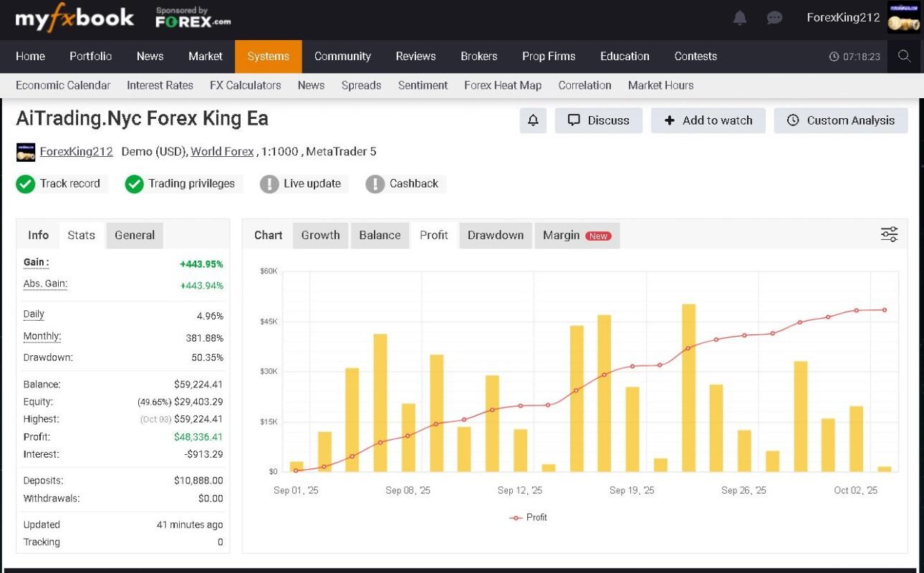The image size is (924, 573).
Task: Click the Forex.com sponsor logo
Action: tap(193, 18)
